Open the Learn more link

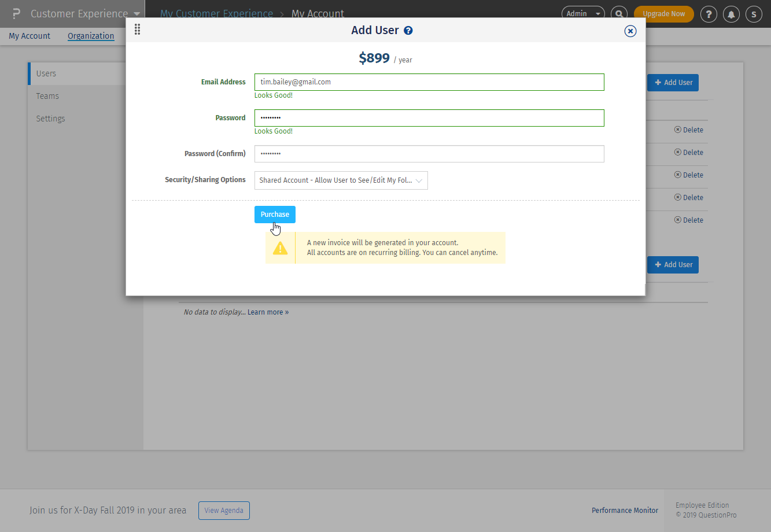(265, 312)
